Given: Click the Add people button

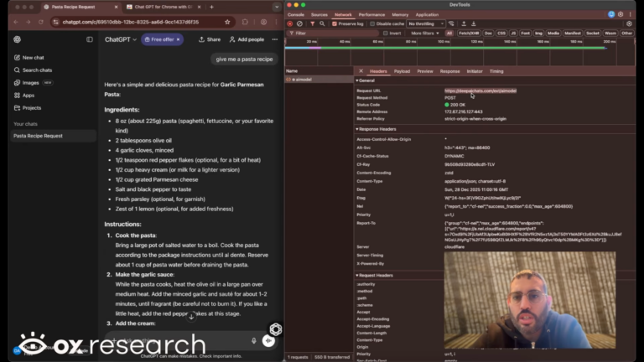Looking at the screenshot, I should [247, 39].
